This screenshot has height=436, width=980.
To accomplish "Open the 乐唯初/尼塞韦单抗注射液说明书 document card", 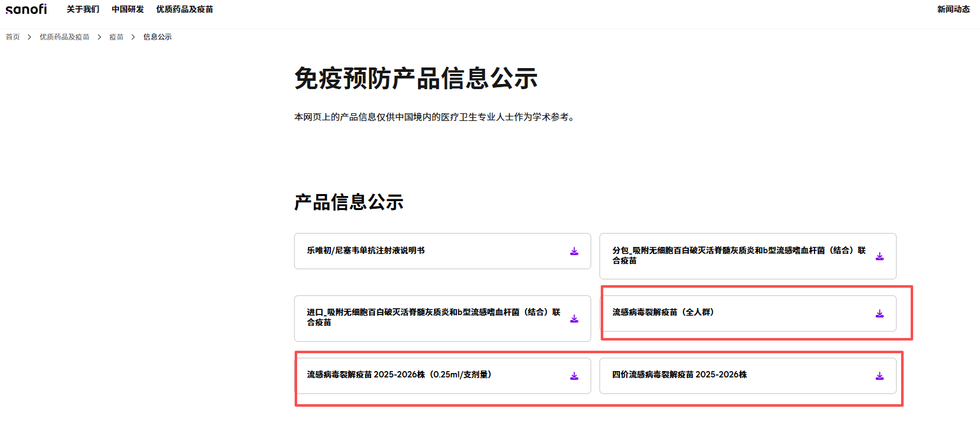I will 442,251.
